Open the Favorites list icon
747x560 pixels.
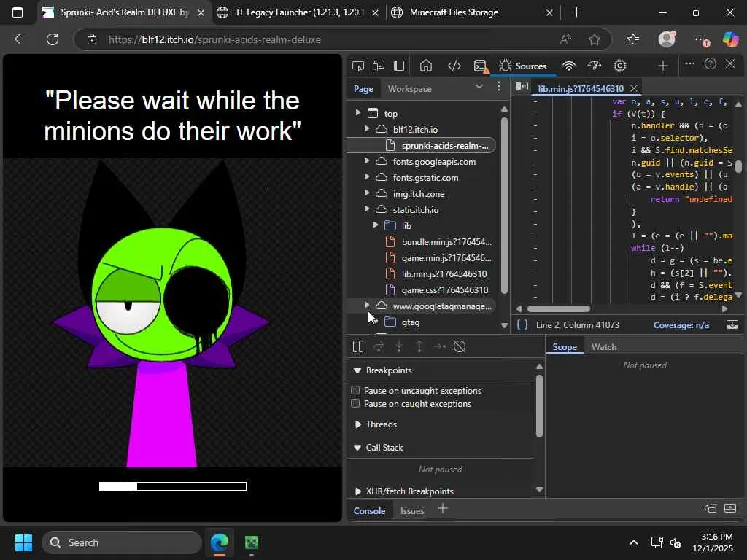click(x=633, y=39)
